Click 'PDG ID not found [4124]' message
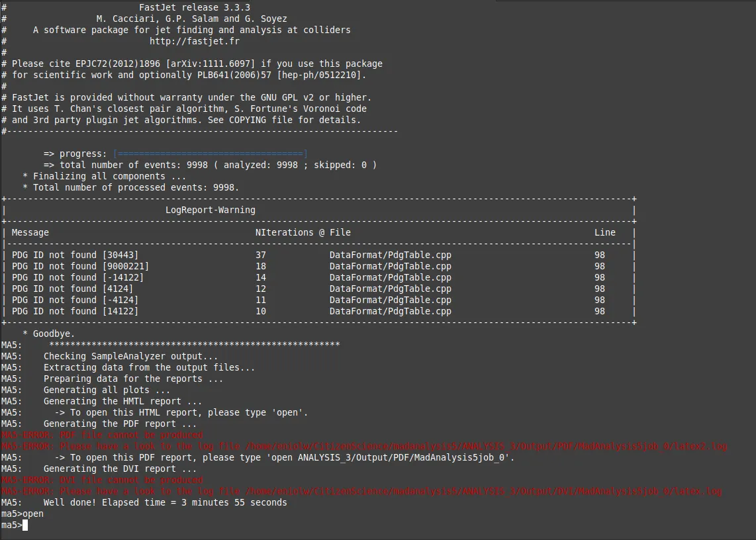The image size is (756, 540). coord(72,289)
